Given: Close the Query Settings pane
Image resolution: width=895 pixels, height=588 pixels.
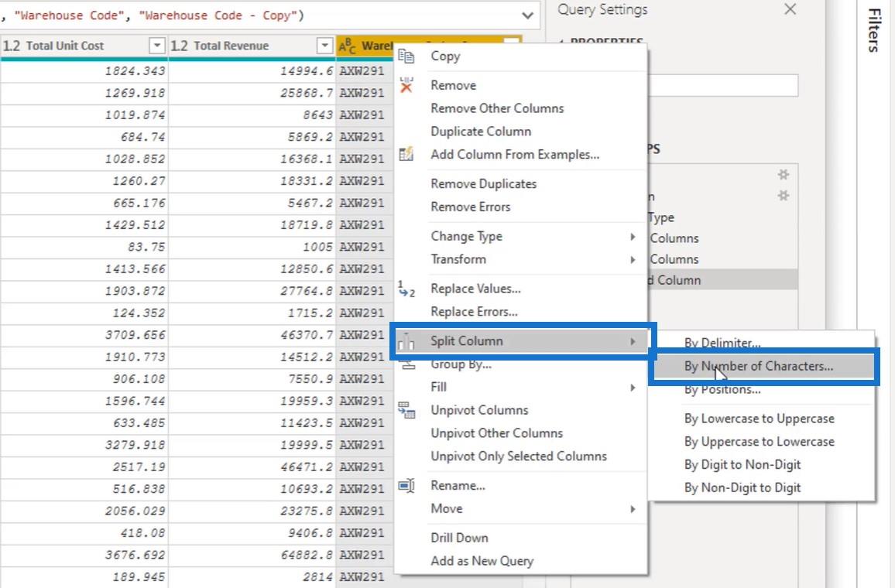Looking at the screenshot, I should (790, 9).
